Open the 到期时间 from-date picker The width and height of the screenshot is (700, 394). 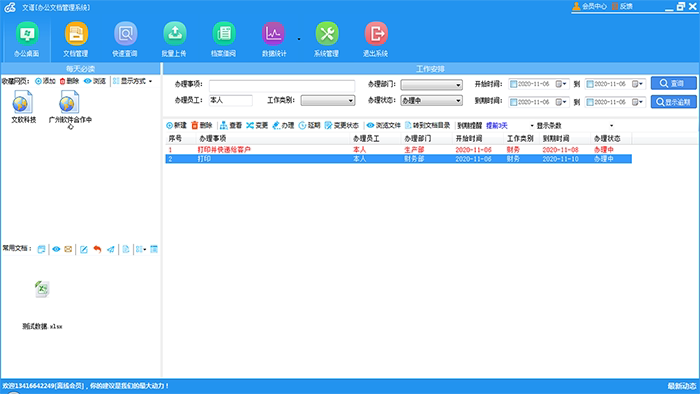pos(562,102)
